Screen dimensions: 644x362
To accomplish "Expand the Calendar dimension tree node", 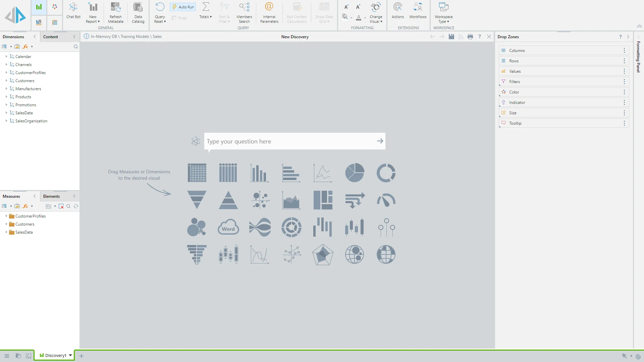I will (x=6, y=57).
